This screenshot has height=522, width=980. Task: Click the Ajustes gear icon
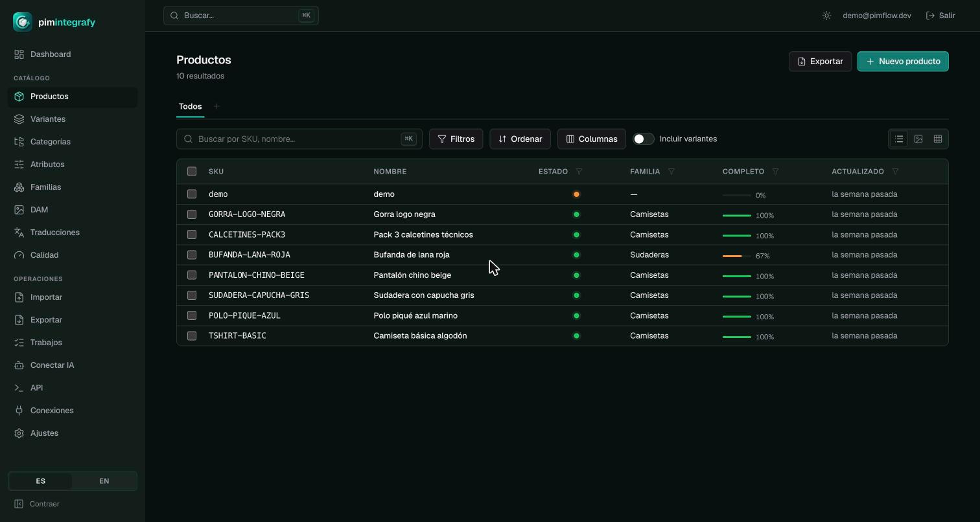point(19,433)
